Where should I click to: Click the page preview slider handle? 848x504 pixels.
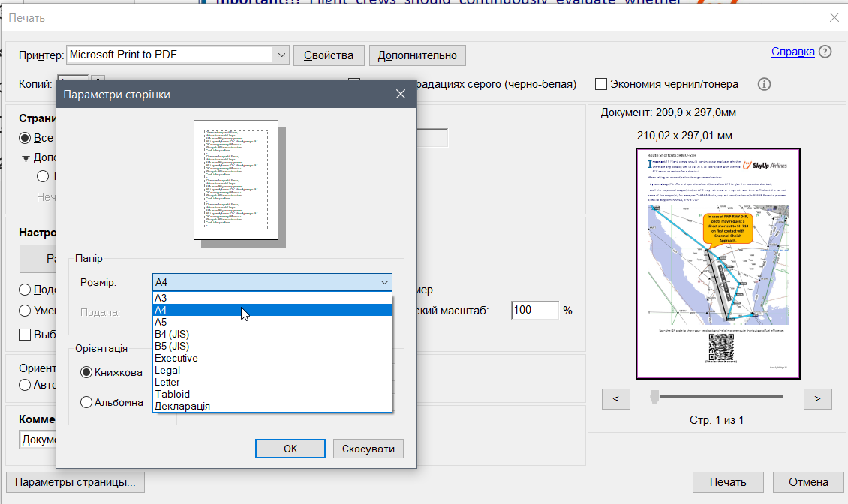tap(654, 397)
